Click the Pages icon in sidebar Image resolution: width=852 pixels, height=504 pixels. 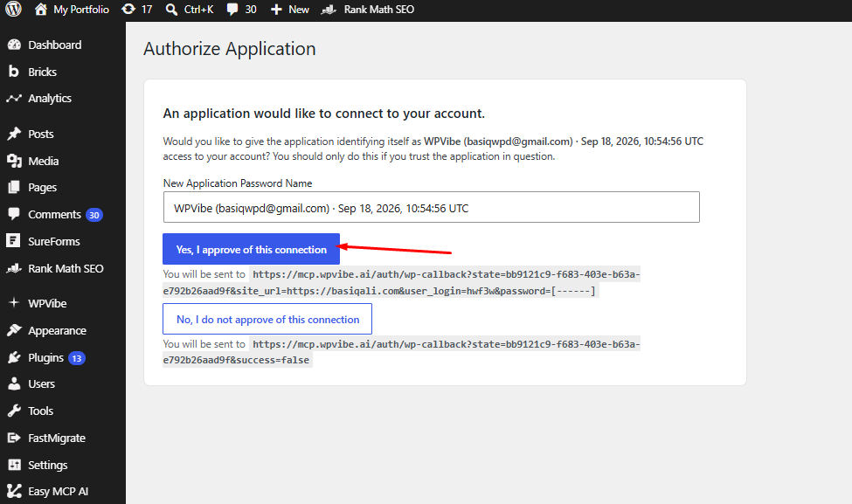coord(14,188)
